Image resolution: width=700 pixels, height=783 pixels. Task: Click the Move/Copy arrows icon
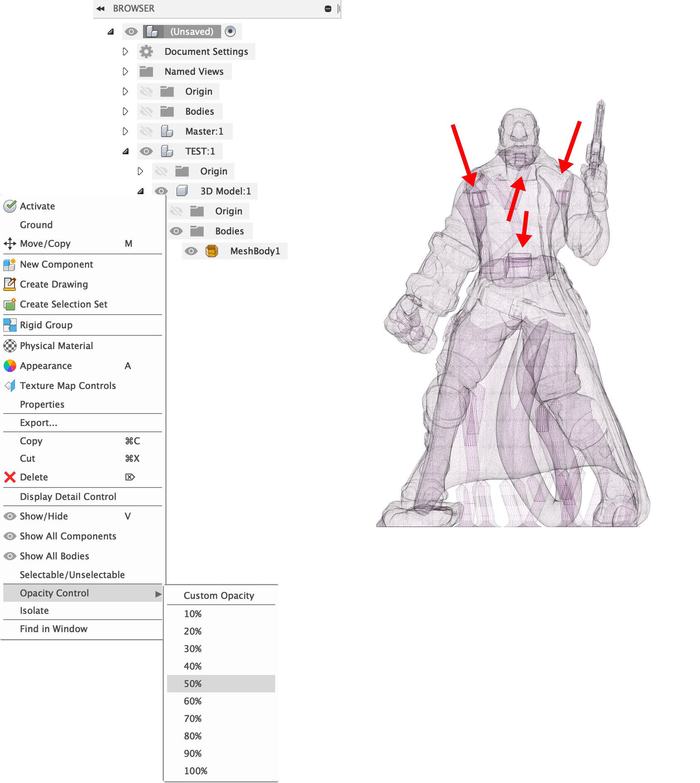10,244
